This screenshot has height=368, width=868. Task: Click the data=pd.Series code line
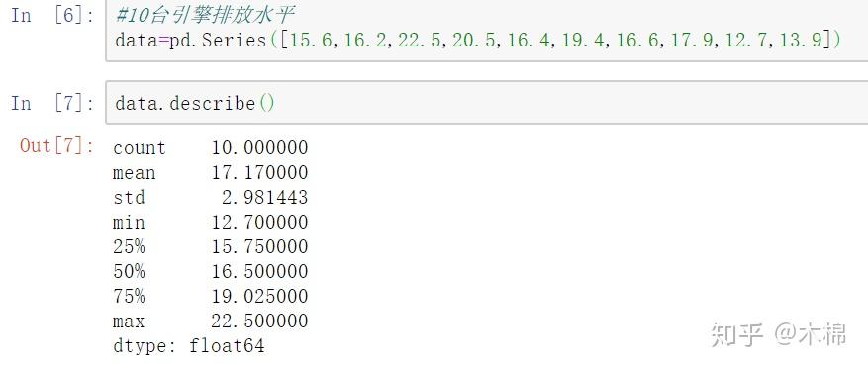tap(478, 40)
